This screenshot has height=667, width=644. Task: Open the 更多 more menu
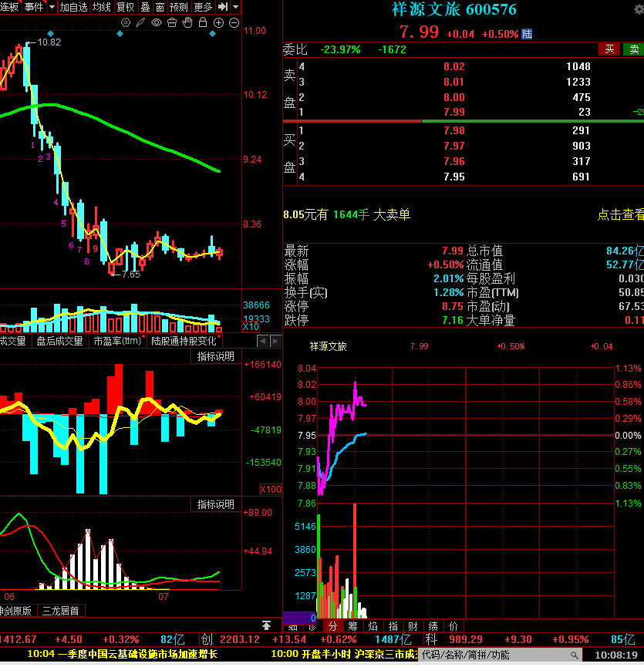[x=203, y=7]
